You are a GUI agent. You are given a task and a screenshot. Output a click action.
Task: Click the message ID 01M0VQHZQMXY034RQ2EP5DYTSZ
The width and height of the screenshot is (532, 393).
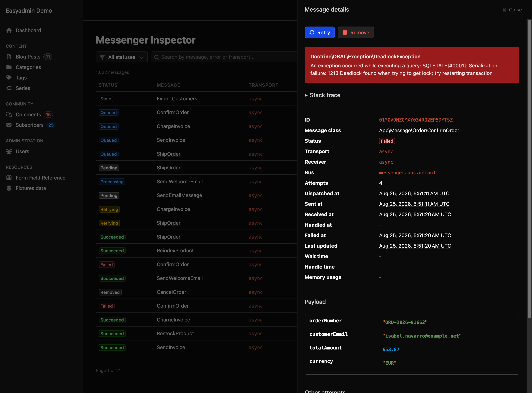point(416,120)
